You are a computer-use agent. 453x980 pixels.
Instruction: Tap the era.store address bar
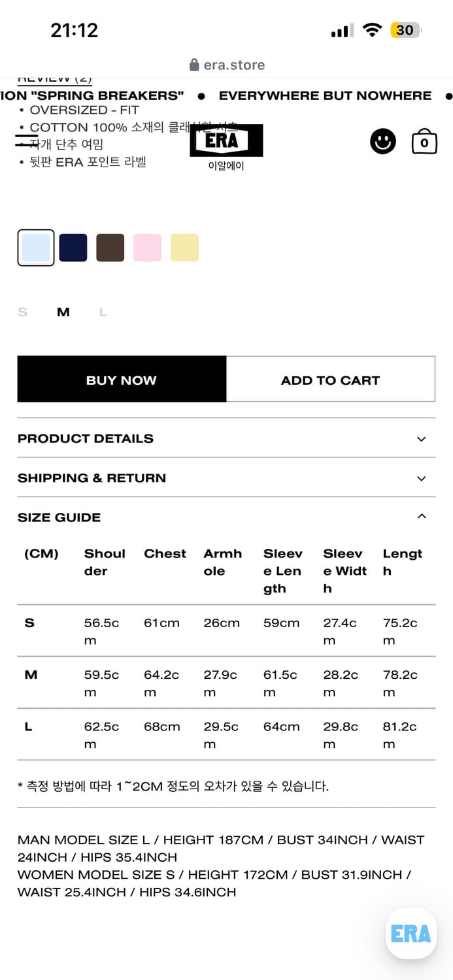click(233, 65)
